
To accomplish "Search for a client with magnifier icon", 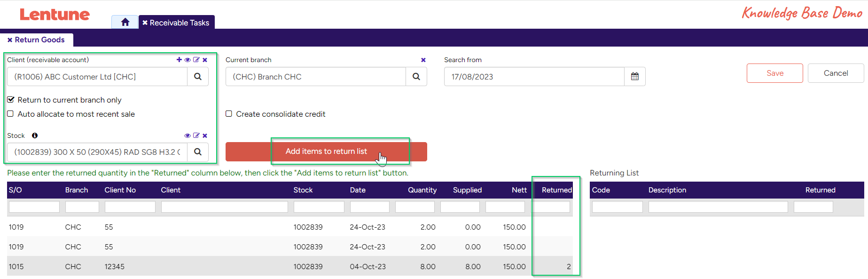I will click(198, 76).
